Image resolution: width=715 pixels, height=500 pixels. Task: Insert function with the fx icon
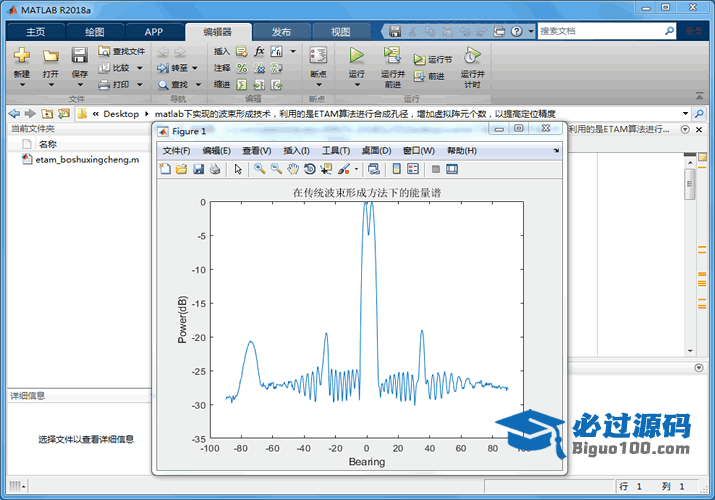point(259,51)
